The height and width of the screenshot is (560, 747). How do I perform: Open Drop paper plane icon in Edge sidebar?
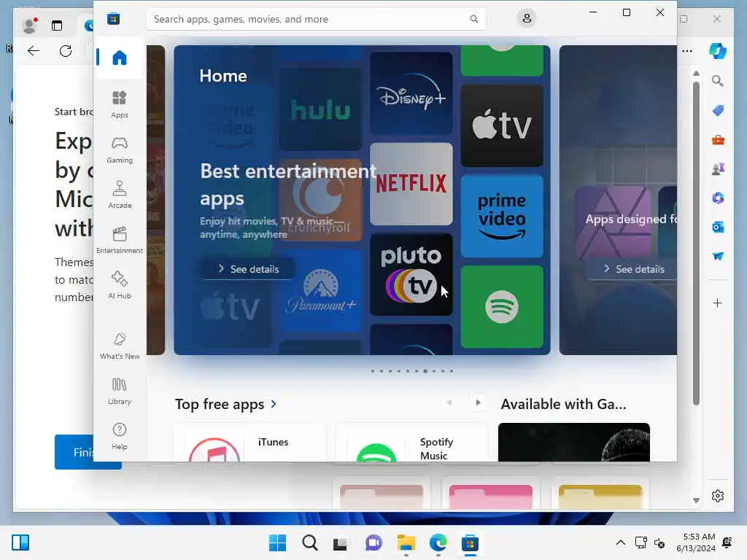(718, 256)
